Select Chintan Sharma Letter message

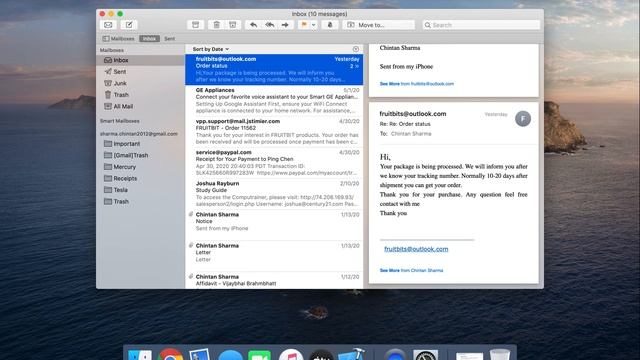point(274,256)
